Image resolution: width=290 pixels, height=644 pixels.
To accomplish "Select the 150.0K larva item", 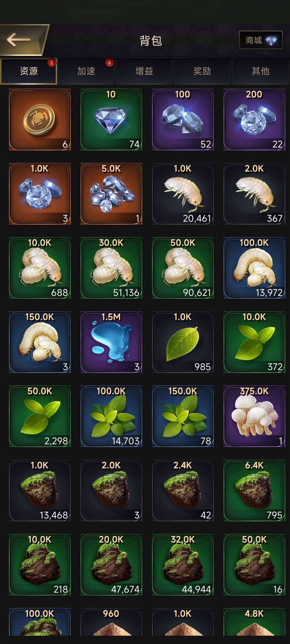I will 40,342.
